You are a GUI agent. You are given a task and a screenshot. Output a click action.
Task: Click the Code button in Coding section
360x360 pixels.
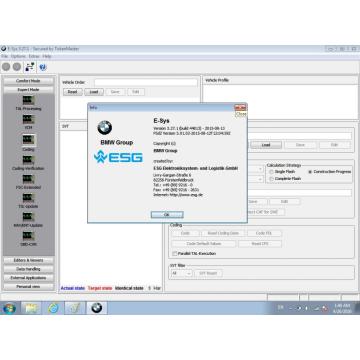point(185,233)
